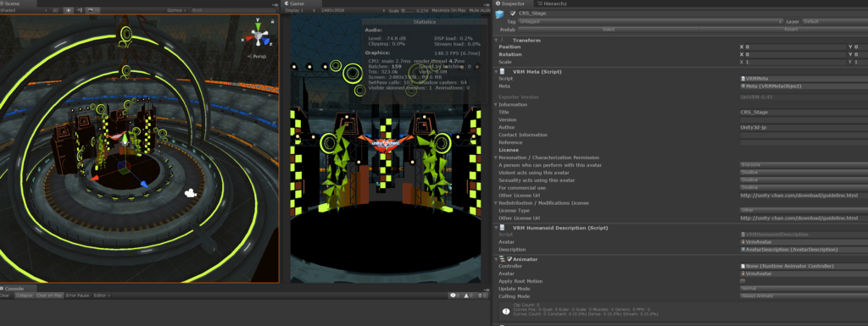
Task: Adjust the Game view Scale slider
Action: click(408, 10)
